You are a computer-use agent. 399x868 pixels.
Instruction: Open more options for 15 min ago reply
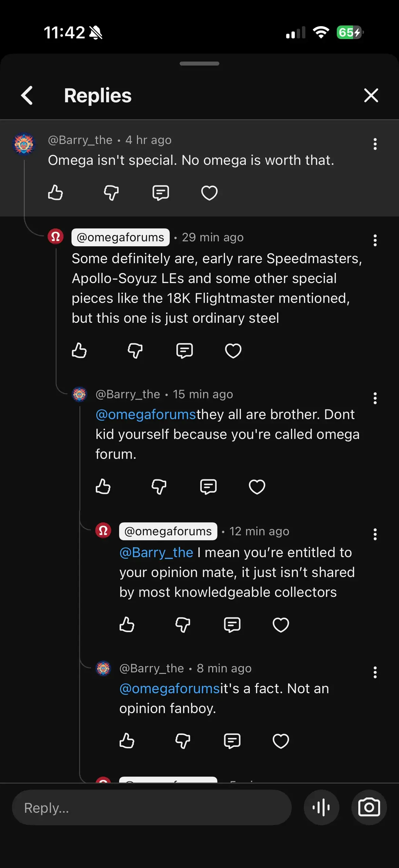375,398
